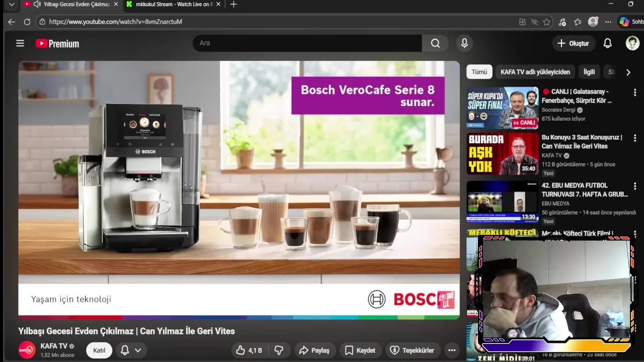The width and height of the screenshot is (644, 362).
Task: Open 42. EBU MEDYA FUTBOL TURNUVASI title
Action: [585, 190]
